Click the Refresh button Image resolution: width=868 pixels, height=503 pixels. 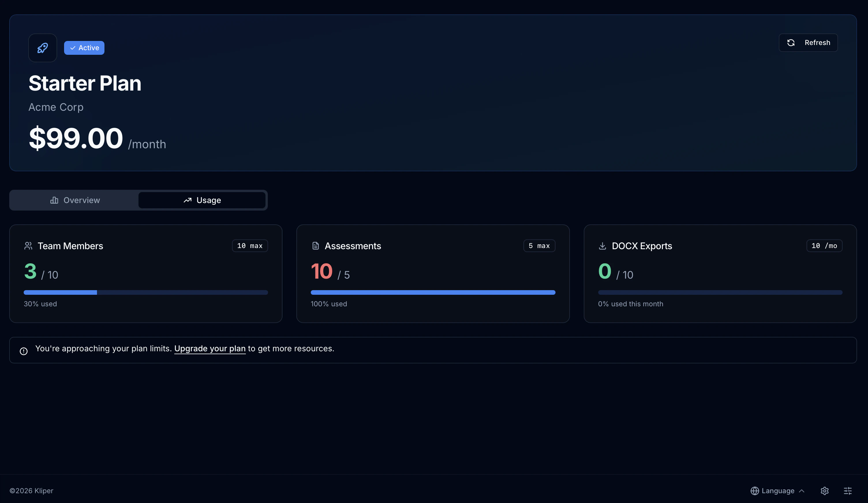tap(808, 42)
